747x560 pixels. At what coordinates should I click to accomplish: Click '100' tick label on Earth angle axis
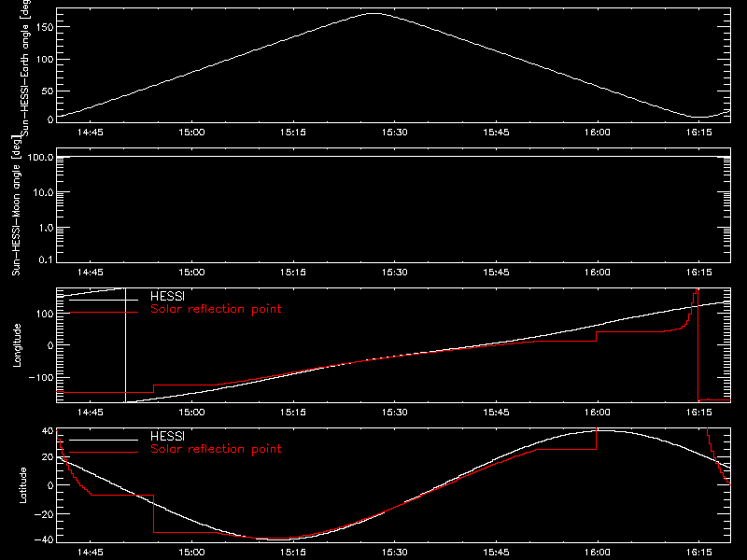[x=45, y=59]
